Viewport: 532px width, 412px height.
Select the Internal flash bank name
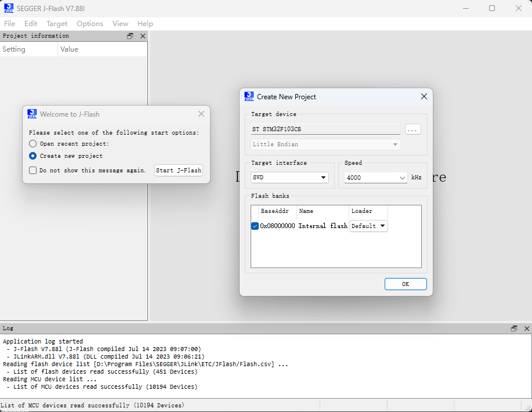[x=323, y=226]
